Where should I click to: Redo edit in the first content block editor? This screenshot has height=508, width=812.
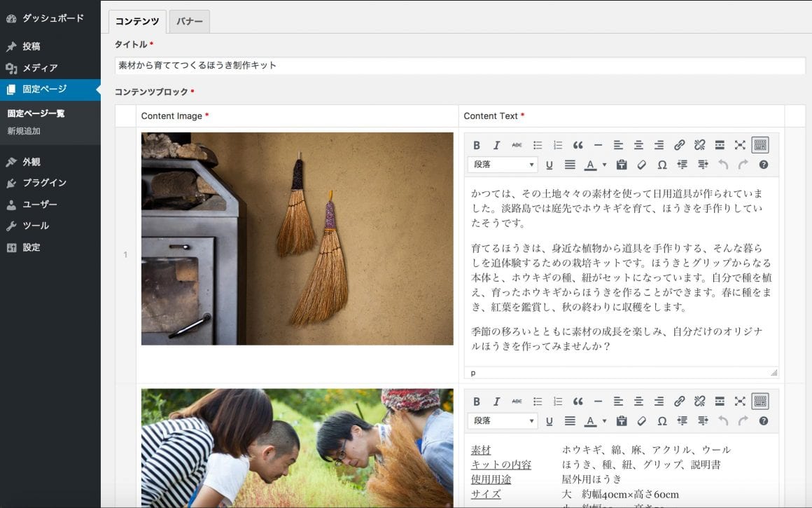point(743,165)
